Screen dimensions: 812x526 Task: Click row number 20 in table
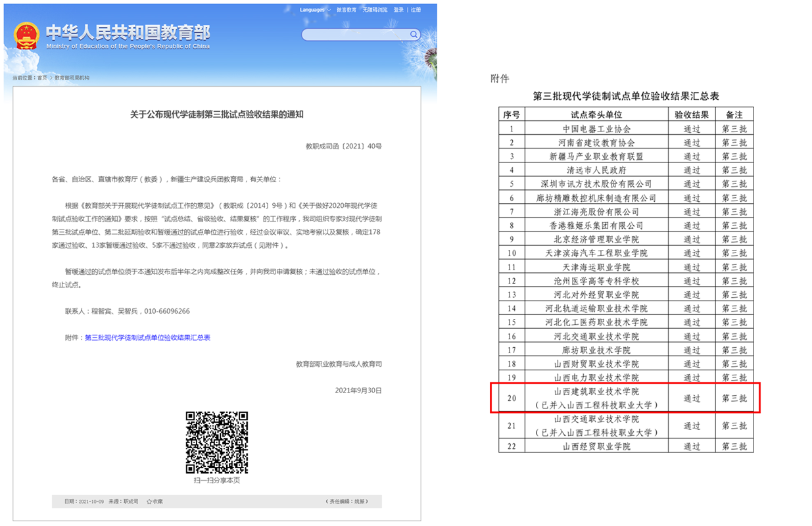(x=512, y=398)
